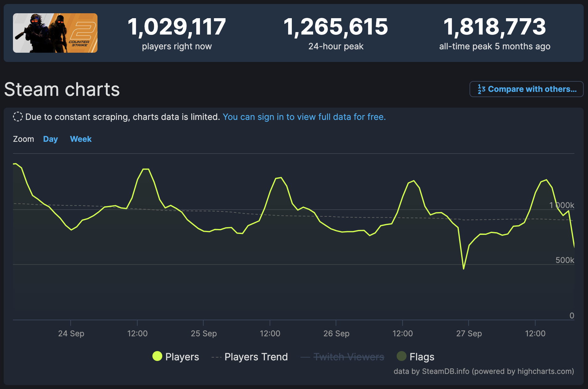Click the ranking icon in Compare button

pos(481,89)
